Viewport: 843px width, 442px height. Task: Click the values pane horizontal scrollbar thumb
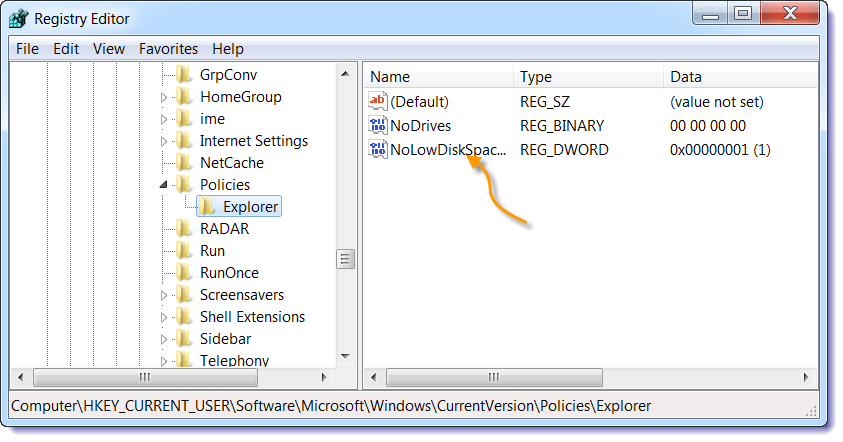tap(494, 377)
